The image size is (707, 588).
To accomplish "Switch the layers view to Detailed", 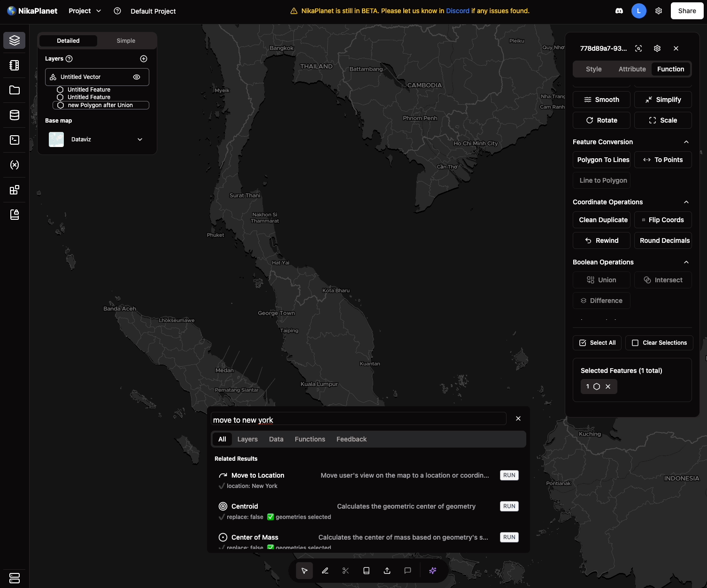I will click(68, 41).
